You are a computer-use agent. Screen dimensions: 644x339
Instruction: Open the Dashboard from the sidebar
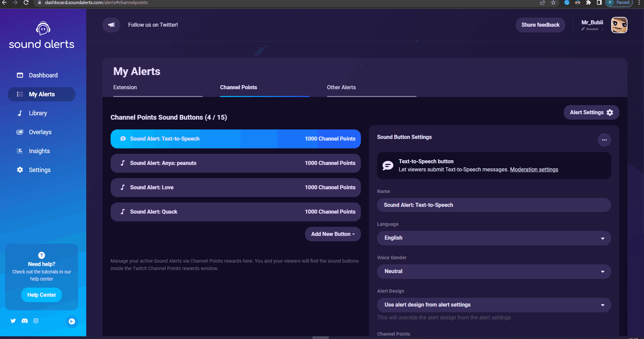tap(43, 75)
